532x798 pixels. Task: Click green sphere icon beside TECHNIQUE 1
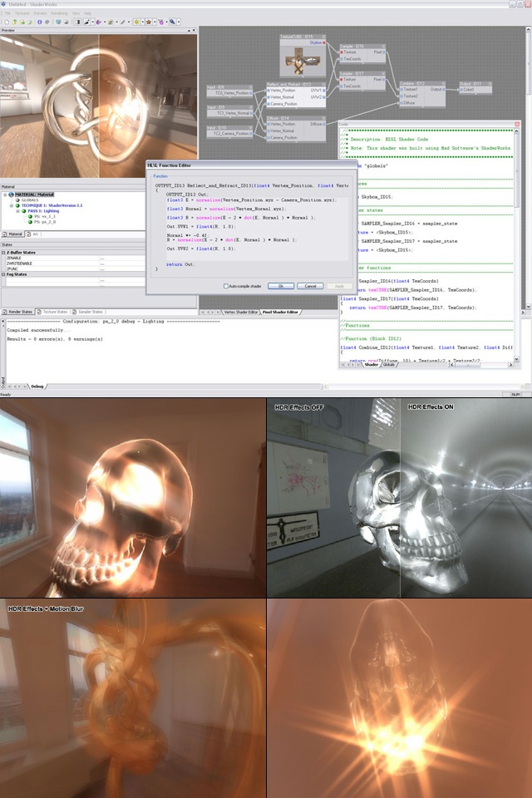coord(17,205)
